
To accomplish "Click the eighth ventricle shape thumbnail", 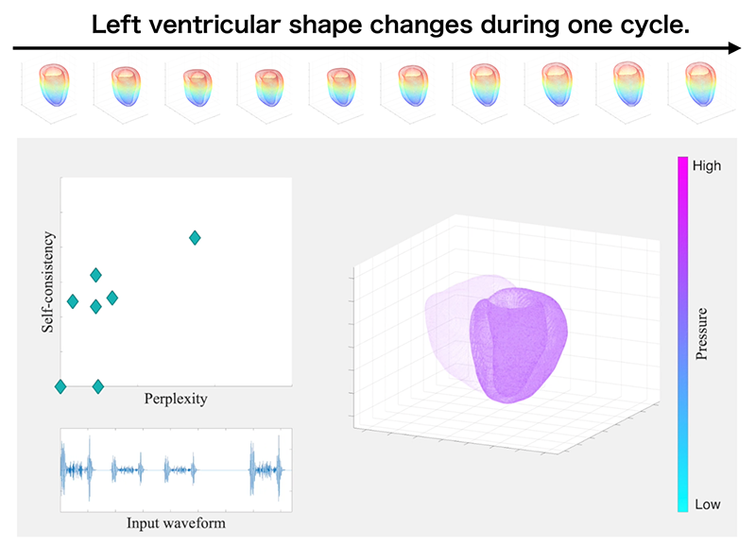I will coord(557,84).
